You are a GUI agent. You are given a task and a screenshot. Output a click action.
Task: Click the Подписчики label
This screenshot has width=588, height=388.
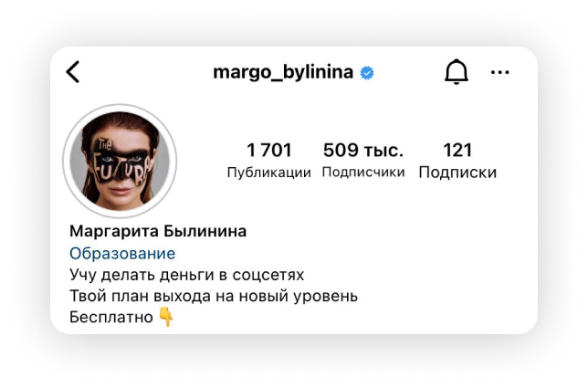pos(363,172)
